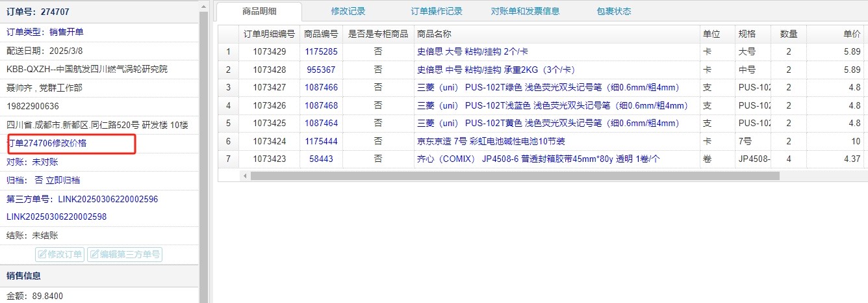
Task: Click the 单位 column header
Action: click(x=716, y=34)
